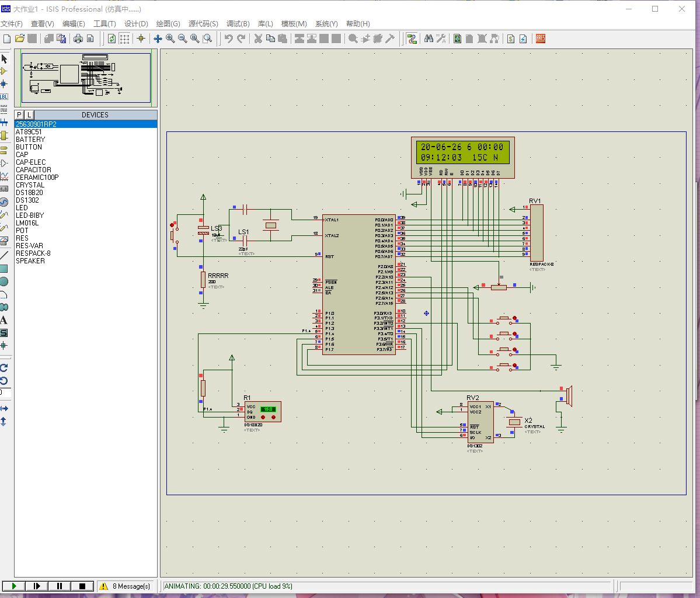Image resolution: width=700 pixels, height=598 pixels.
Task: Pause the running simulation
Action: [60, 586]
